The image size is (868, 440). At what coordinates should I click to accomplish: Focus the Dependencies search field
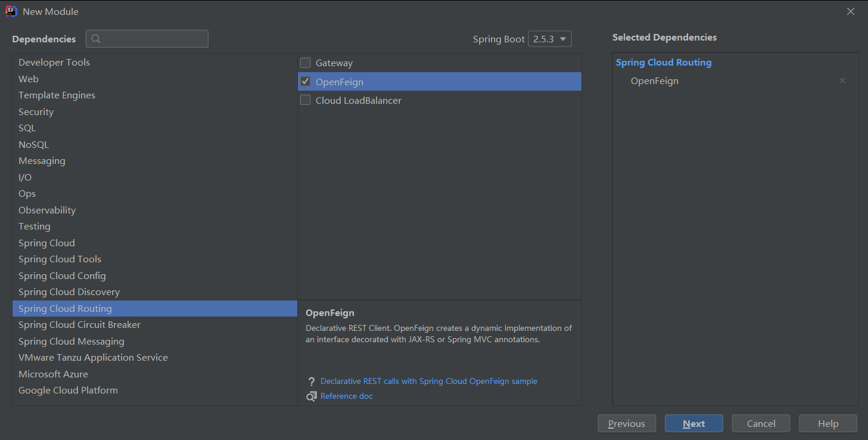(147, 39)
